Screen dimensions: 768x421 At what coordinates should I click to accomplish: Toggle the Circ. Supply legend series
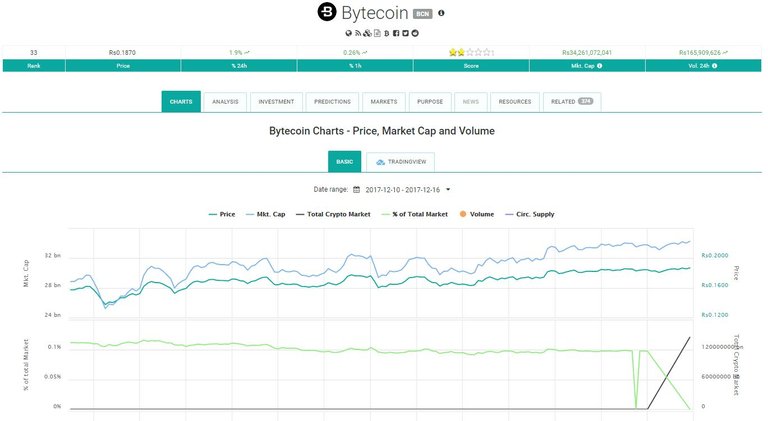529,214
